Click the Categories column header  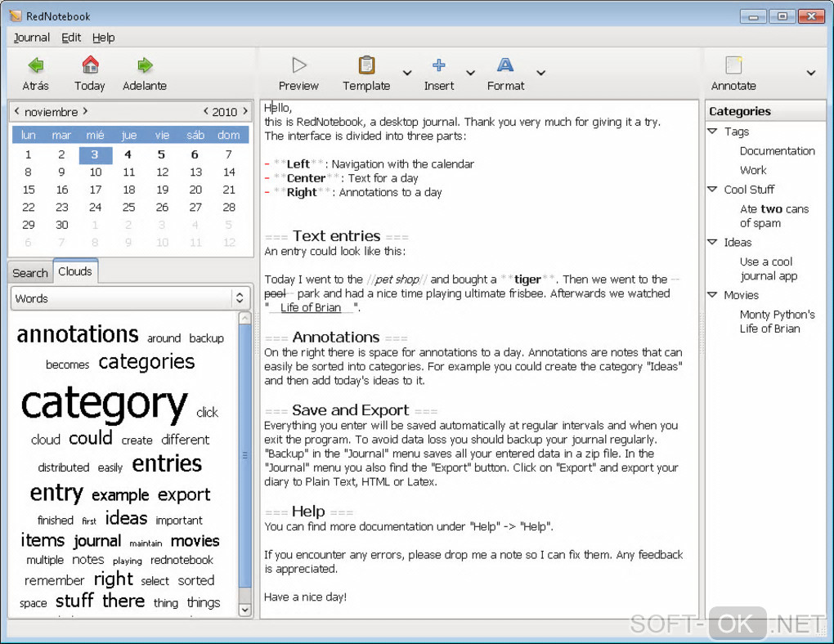pos(764,111)
